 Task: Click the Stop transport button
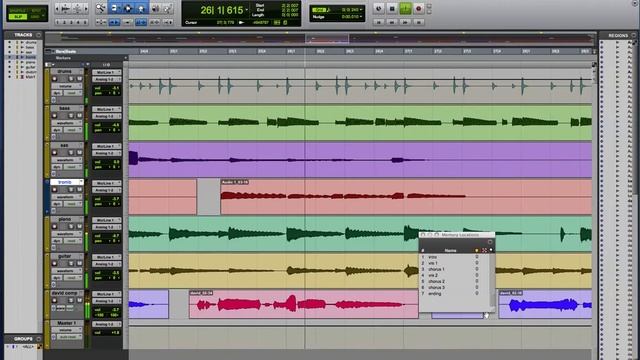[x=392, y=8]
